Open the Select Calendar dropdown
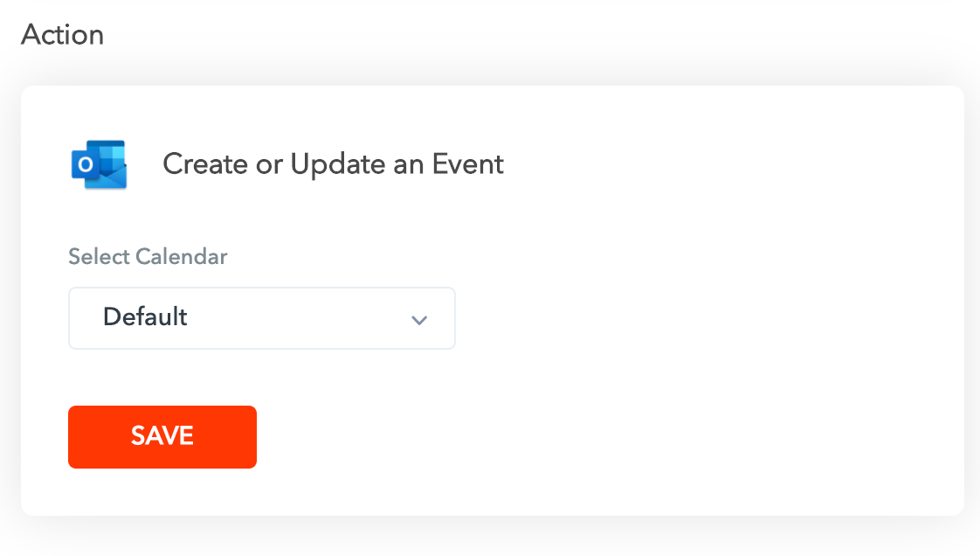The width and height of the screenshot is (980, 556). coord(261,318)
